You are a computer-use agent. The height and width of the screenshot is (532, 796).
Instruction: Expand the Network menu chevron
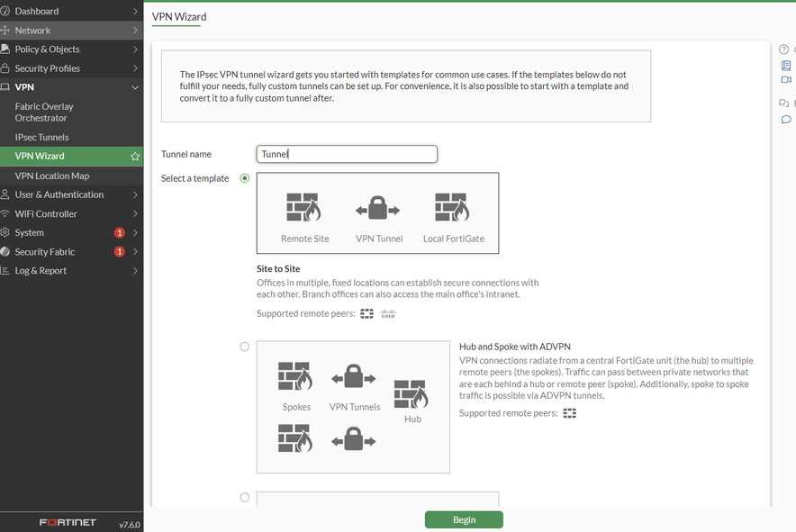(x=135, y=30)
